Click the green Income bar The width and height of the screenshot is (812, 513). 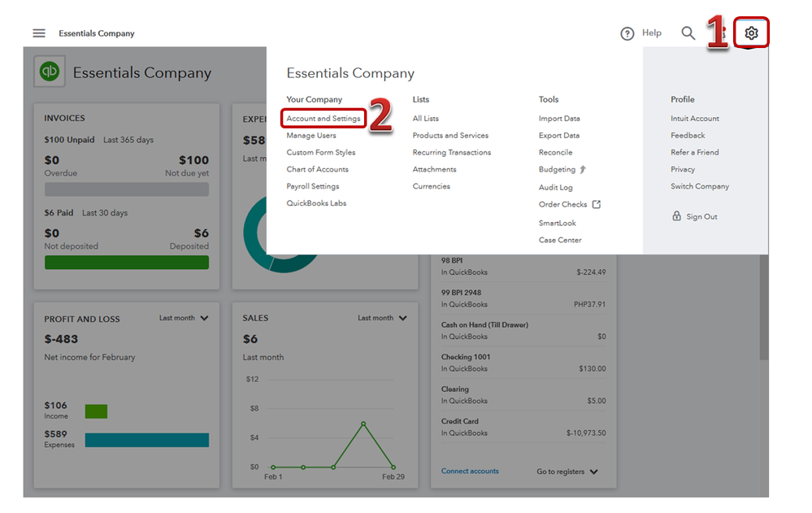[97, 411]
